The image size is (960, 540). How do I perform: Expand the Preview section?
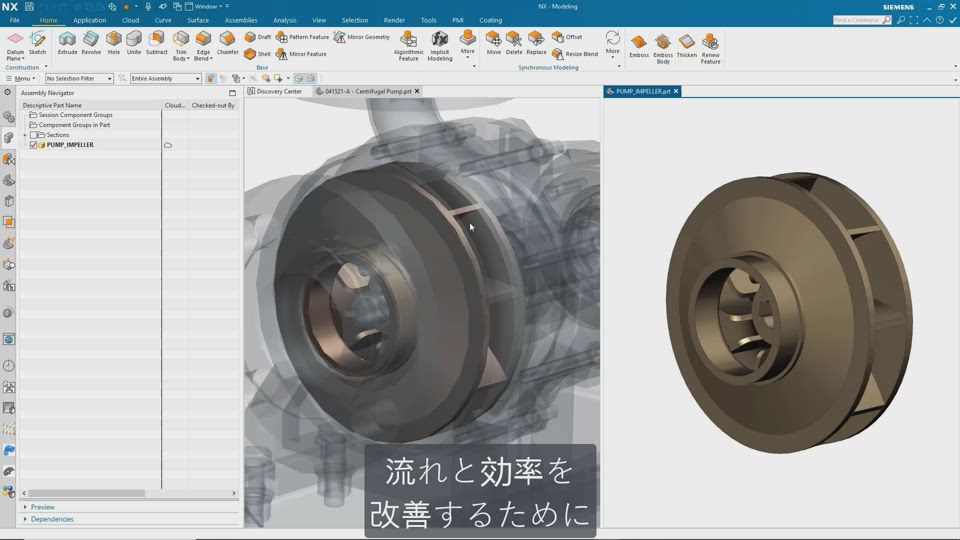click(x=42, y=507)
